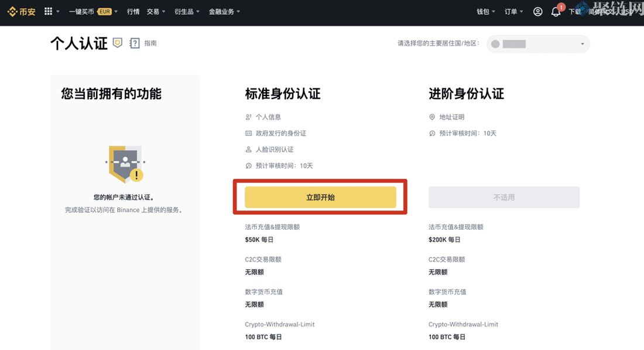The image size is (644, 350).
Task: Select 行情 in the top menu
Action: [133, 11]
